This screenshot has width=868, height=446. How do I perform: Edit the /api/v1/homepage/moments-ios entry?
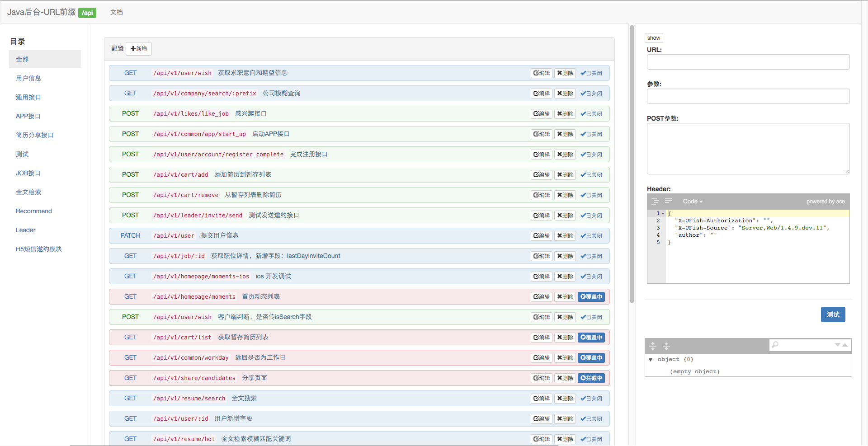(542, 277)
